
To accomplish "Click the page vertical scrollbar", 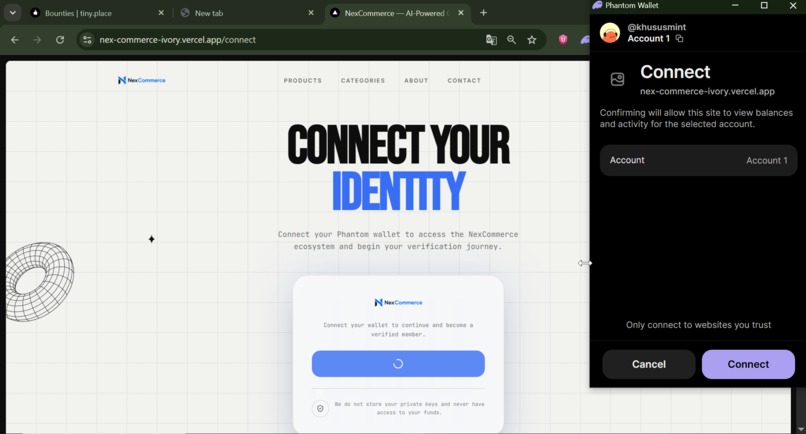I will pyautogui.click(x=800, y=409).
